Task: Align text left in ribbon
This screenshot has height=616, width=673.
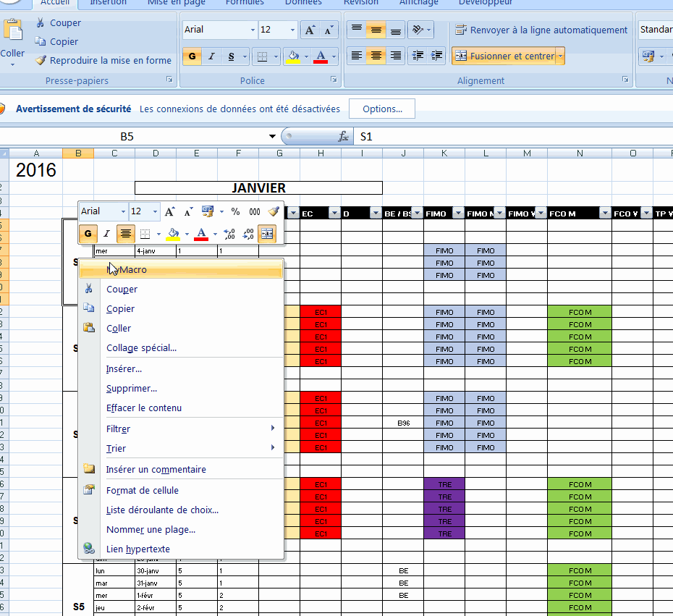Action: point(356,56)
